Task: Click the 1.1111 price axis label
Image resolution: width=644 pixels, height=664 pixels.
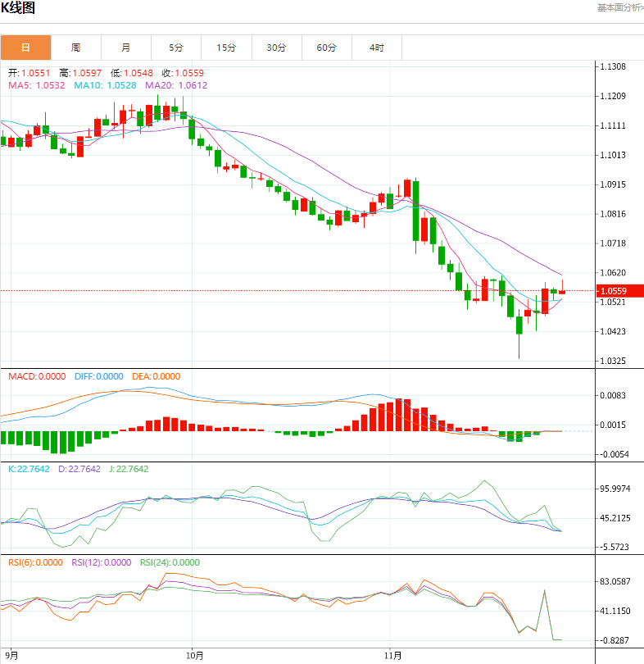Action: click(613, 125)
